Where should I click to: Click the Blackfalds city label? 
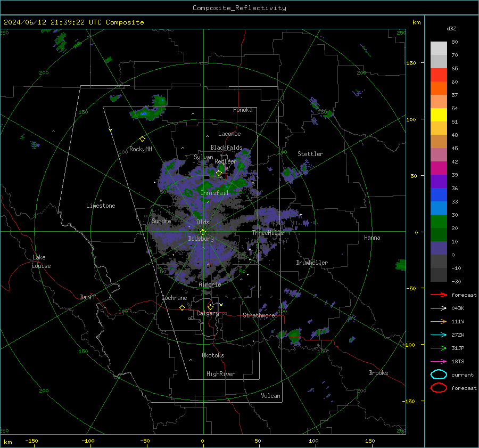(x=226, y=148)
